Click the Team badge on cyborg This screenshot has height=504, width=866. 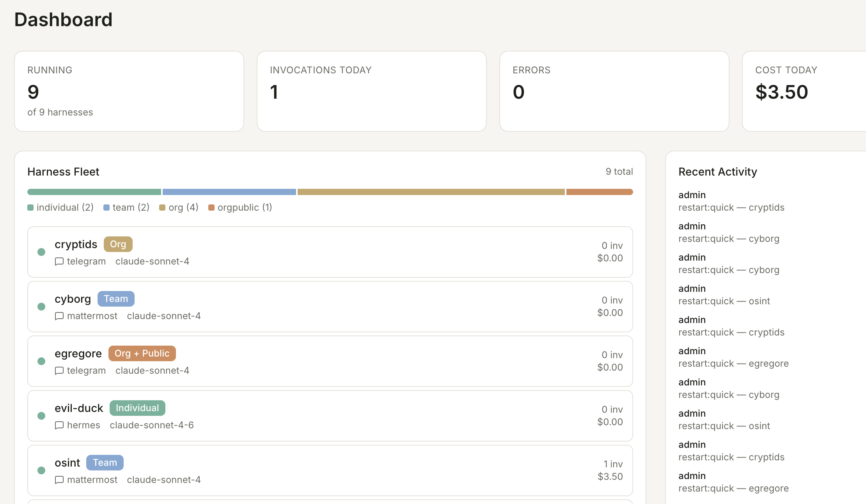116,299
